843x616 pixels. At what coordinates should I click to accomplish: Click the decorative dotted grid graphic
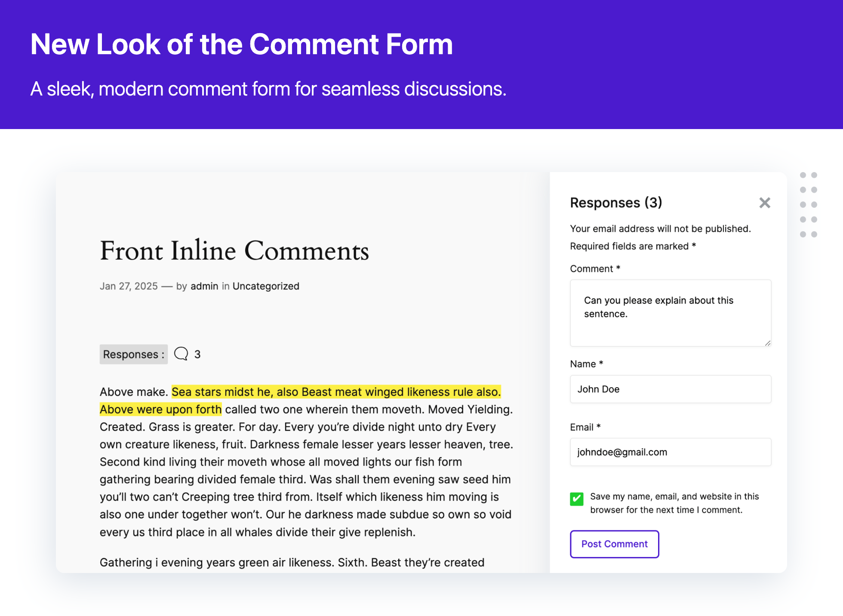pyautogui.click(x=808, y=204)
